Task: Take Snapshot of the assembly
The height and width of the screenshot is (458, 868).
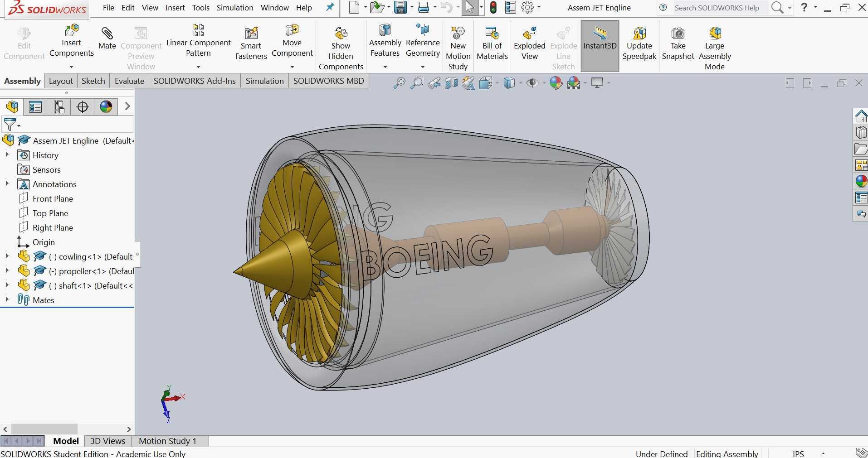Action: click(x=678, y=43)
